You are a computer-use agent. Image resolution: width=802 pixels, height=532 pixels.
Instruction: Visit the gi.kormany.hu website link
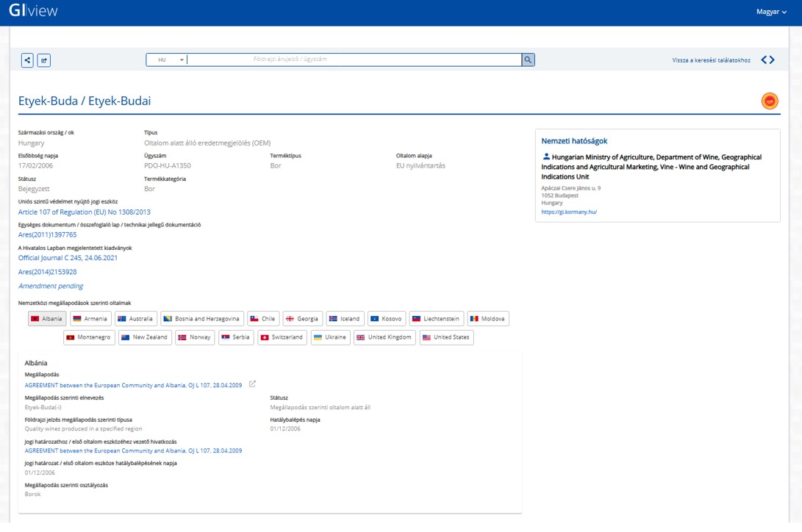click(x=569, y=212)
